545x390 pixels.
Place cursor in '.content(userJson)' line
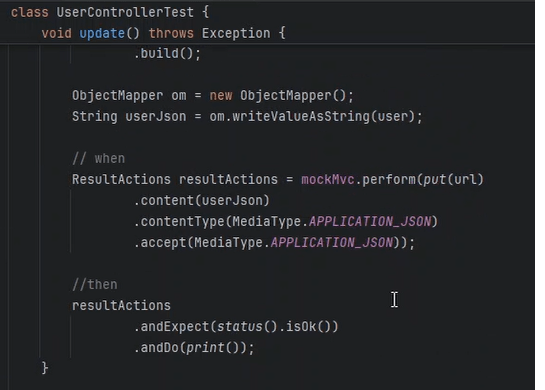click(x=202, y=201)
